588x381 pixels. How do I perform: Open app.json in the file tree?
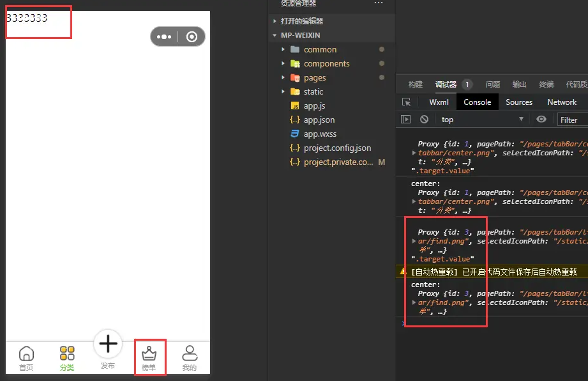pos(319,120)
